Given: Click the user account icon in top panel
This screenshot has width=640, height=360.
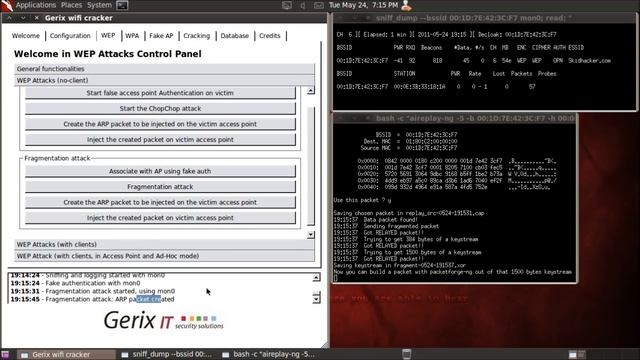Looking at the screenshot, I should point(407,5).
